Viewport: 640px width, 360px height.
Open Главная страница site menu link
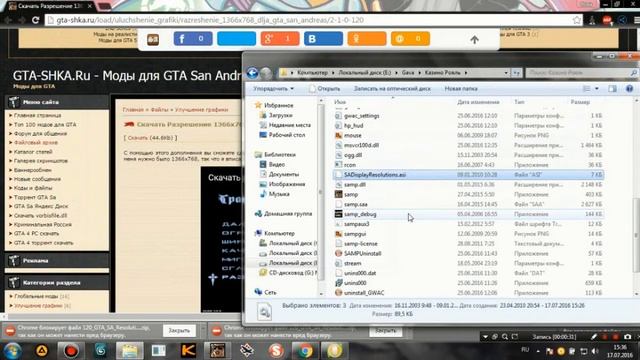pos(37,116)
